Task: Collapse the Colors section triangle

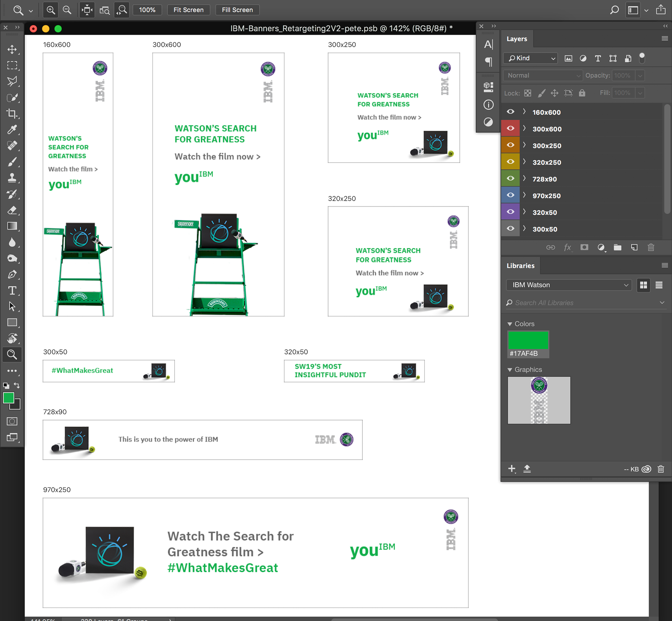Action: click(x=510, y=324)
